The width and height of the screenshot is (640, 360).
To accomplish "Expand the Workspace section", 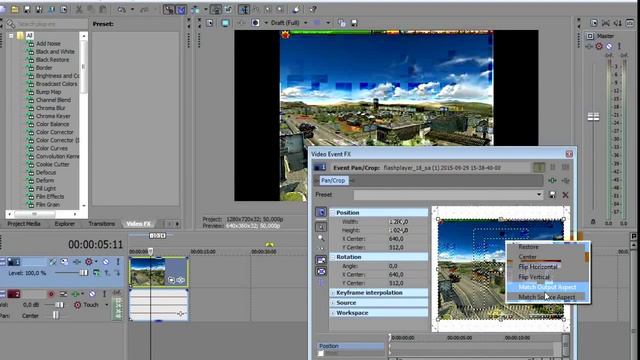I will [x=333, y=313].
